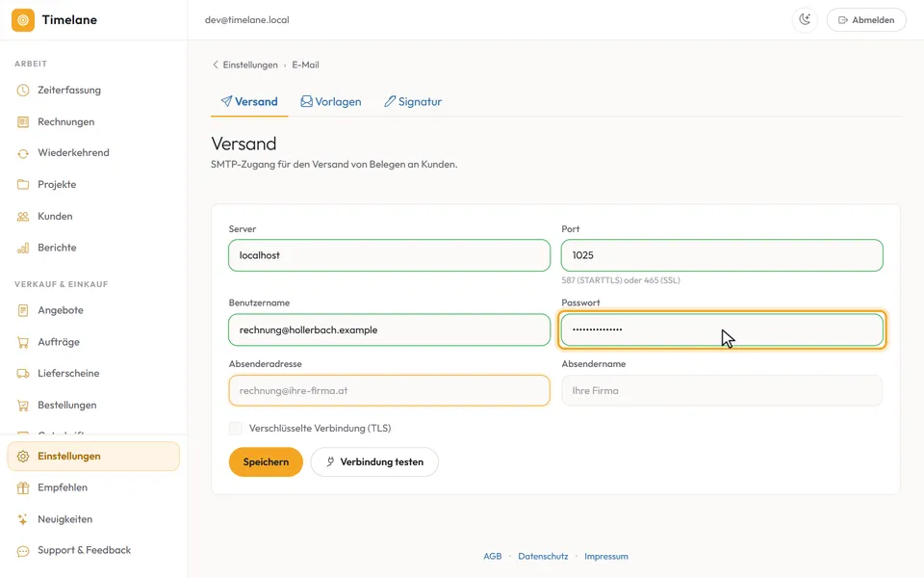This screenshot has width=924, height=578.
Task: Click the clock icon beside Zeiterfassung
Action: [23, 91]
